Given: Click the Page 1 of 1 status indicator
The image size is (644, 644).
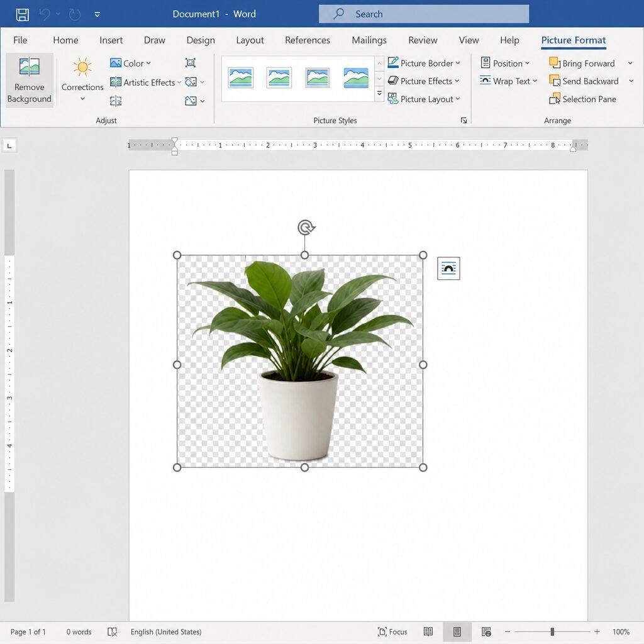Looking at the screenshot, I should click(28, 631).
